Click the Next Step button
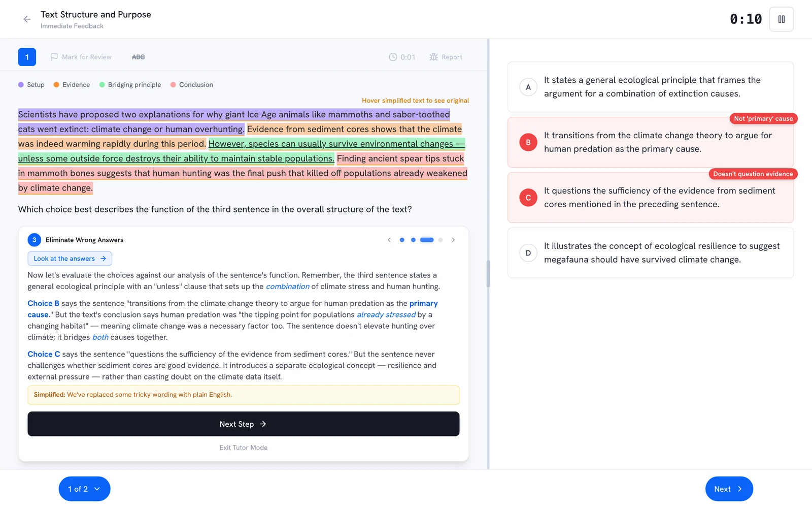 (x=244, y=424)
